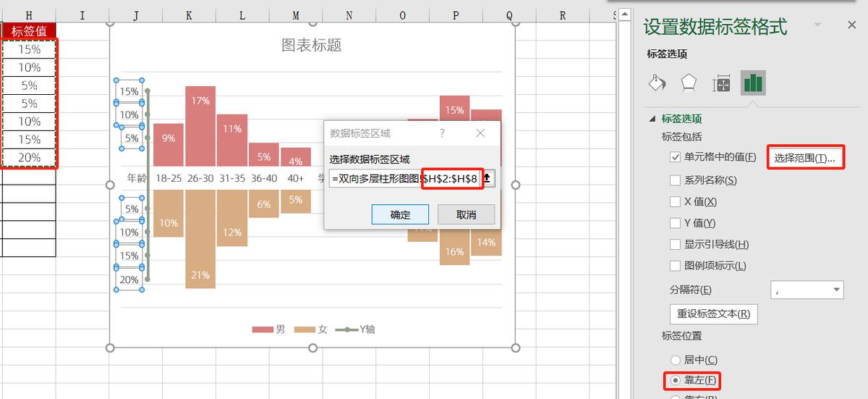Click the 女 legend entry
This screenshot has width=868, height=399.
pyautogui.click(x=311, y=329)
